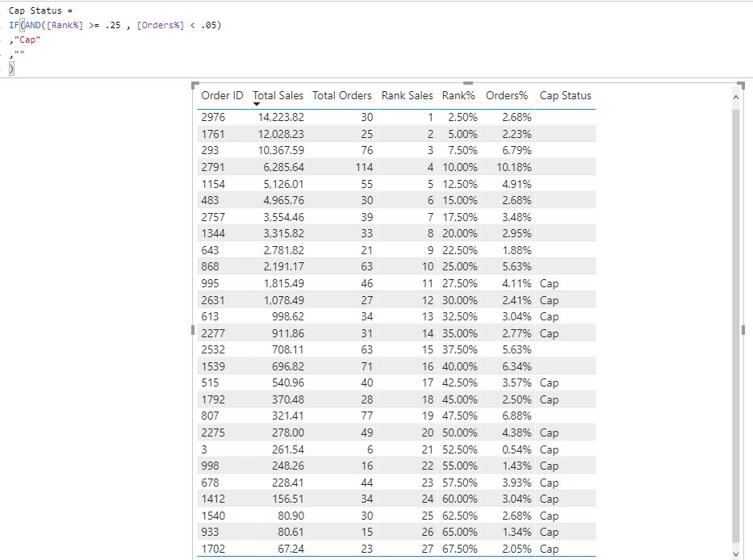Select Cap status in the 995 row
Image resolution: width=753 pixels, height=560 pixels.
(549, 283)
